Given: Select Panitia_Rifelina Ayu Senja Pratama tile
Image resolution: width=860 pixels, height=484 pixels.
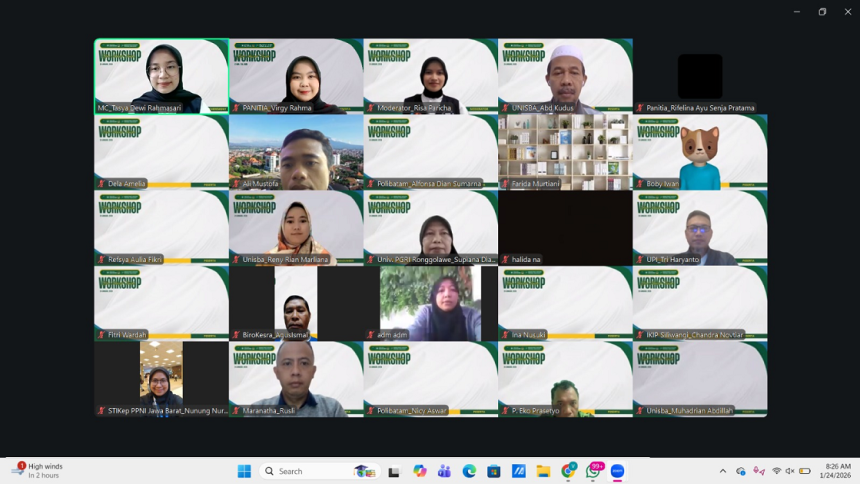Looking at the screenshot, I should [700, 76].
